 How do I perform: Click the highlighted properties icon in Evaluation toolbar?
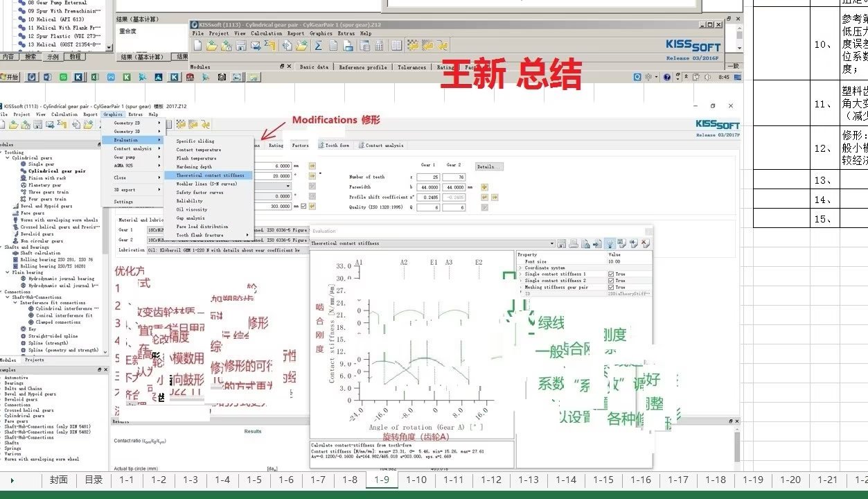point(610,243)
